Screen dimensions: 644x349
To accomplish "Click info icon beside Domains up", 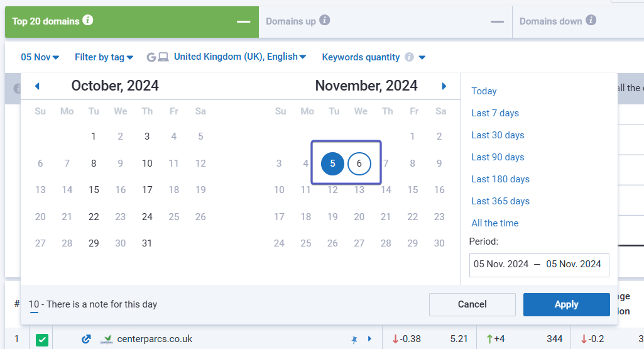I will 325,21.
